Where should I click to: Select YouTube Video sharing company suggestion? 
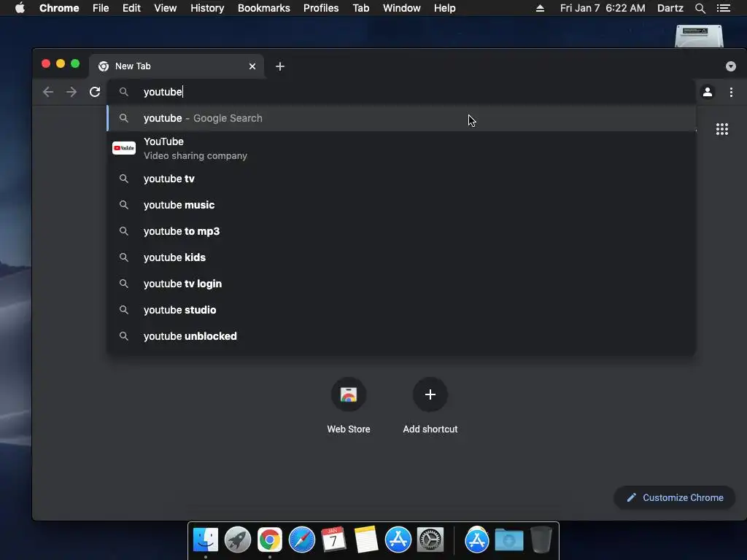click(401, 148)
